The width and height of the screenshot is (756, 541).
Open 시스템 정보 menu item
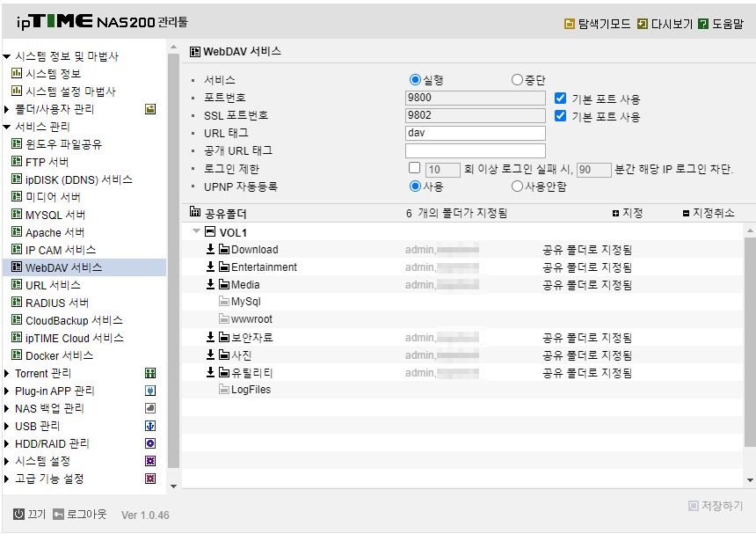(x=53, y=74)
